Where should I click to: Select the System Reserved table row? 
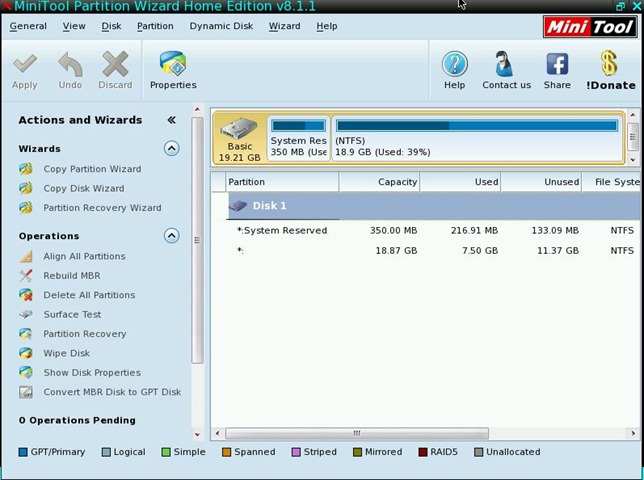point(425,230)
